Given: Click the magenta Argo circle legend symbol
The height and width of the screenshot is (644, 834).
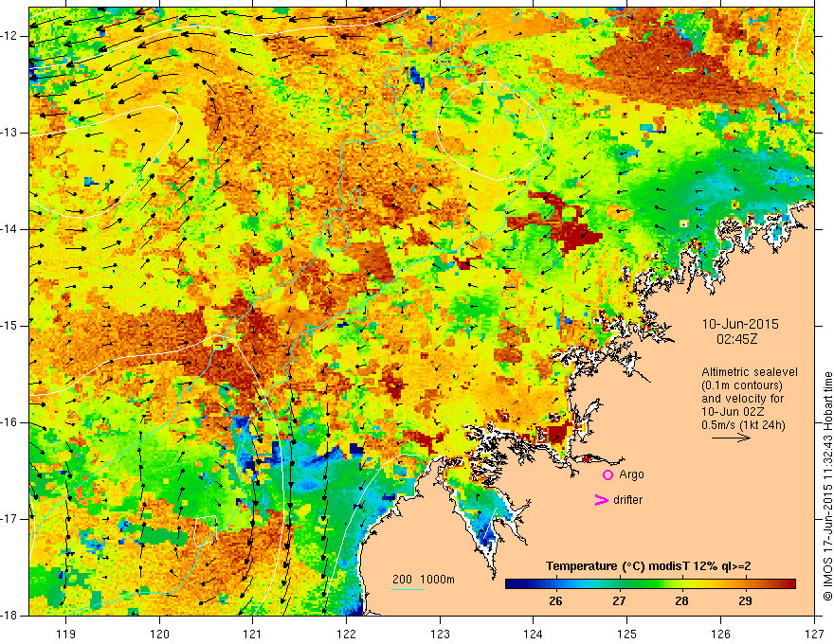Looking at the screenshot, I should pos(607,475).
